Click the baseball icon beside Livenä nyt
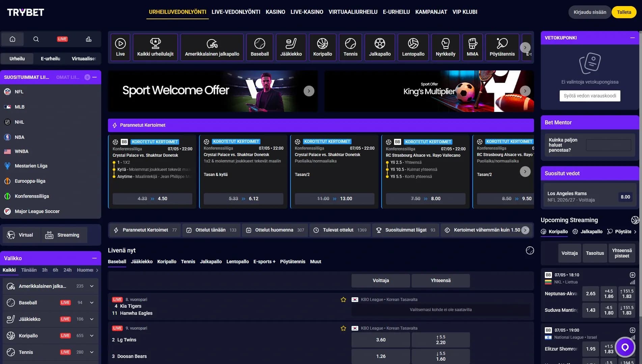The width and height of the screenshot is (642, 364). (530, 250)
